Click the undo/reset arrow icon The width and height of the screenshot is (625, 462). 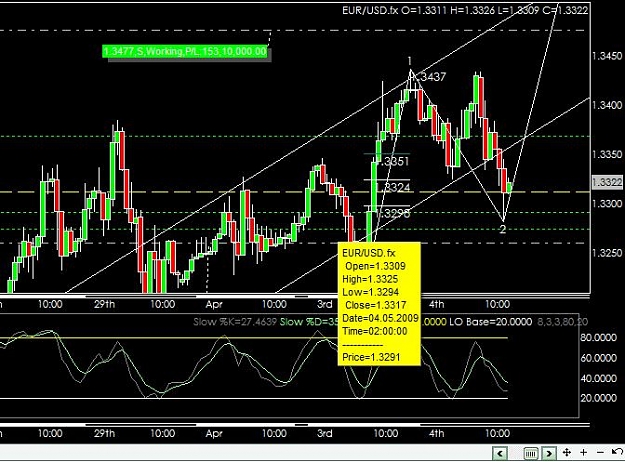[x=617, y=452]
